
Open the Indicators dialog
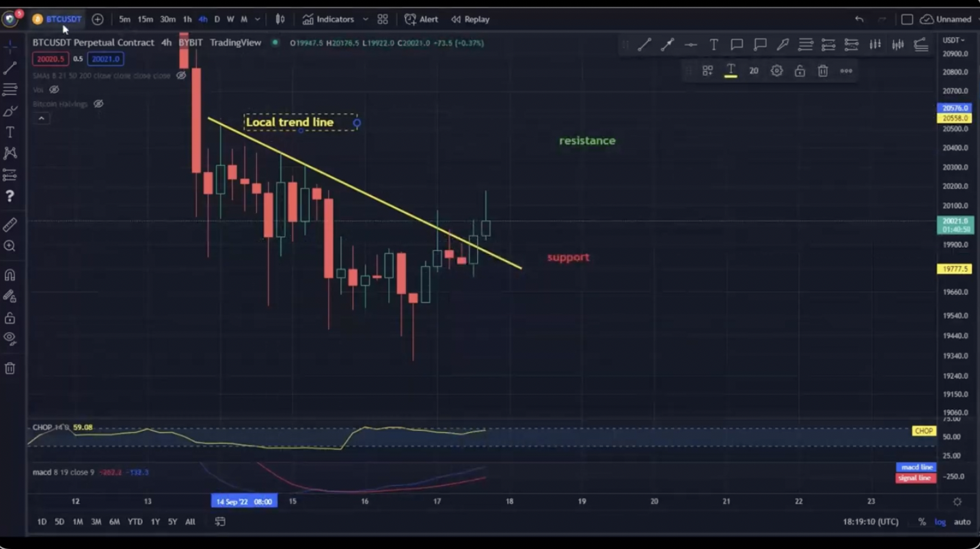tap(328, 19)
